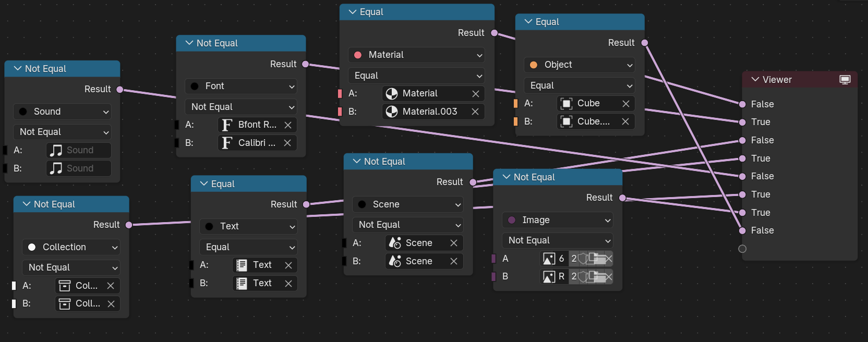Clear the Cube.... object field in input B
Screen dimensions: 868x342
coord(625,121)
